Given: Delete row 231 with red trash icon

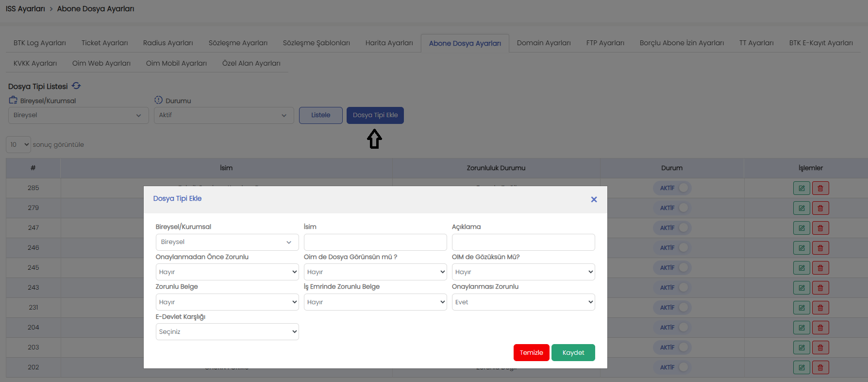Looking at the screenshot, I should click(820, 308).
